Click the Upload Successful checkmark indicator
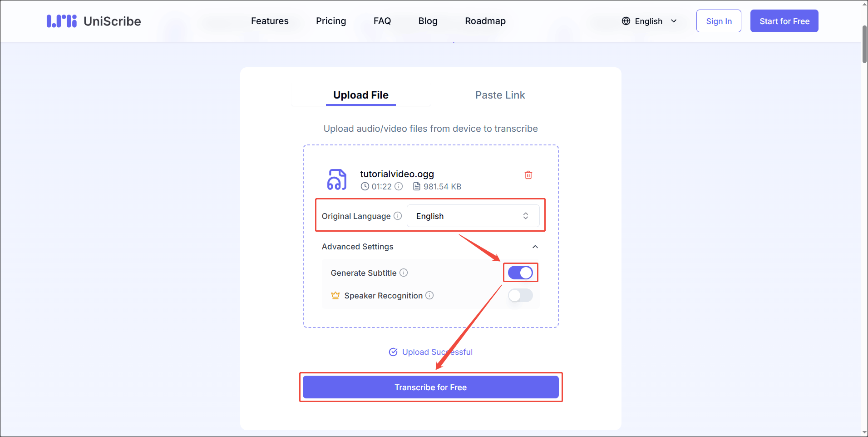Screen dimensions: 868x437 point(393,352)
